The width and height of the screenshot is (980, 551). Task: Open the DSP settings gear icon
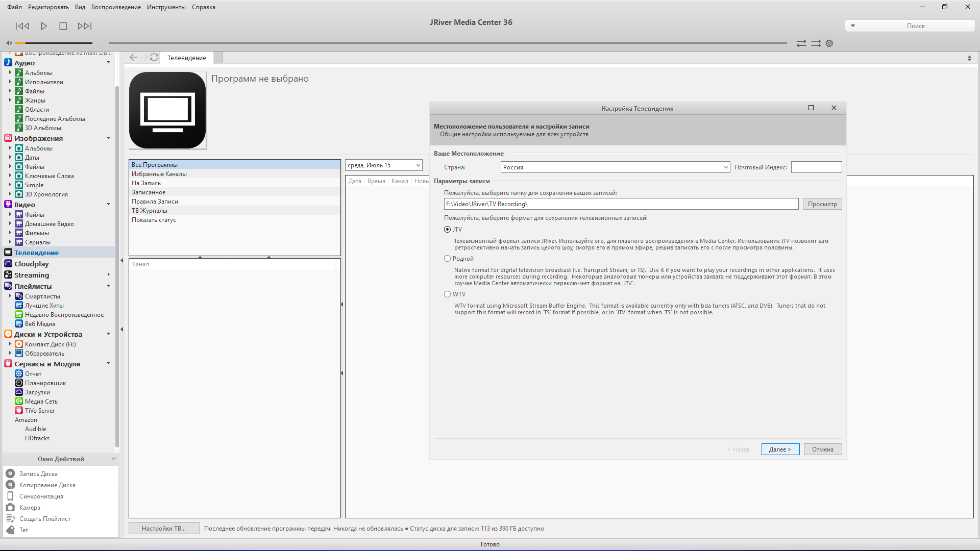(x=829, y=43)
